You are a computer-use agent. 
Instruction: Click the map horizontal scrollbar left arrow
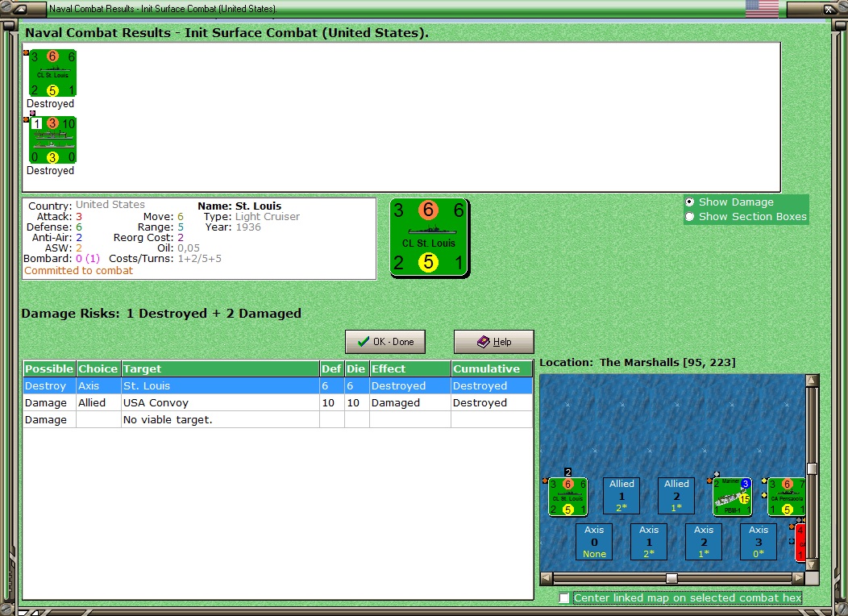(547, 578)
